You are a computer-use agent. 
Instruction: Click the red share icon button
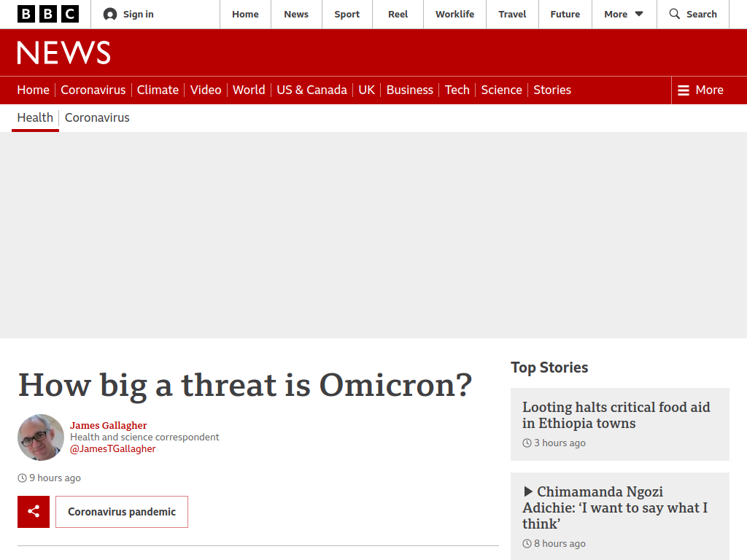tap(34, 512)
